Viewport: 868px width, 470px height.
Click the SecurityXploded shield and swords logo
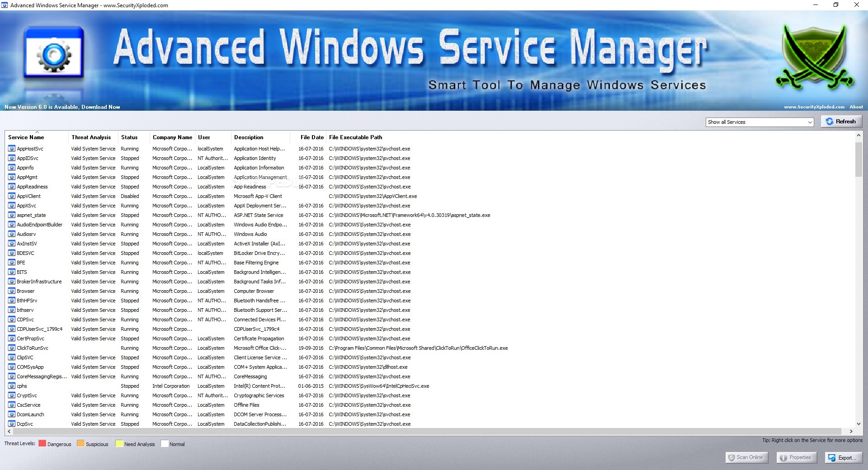tap(814, 56)
